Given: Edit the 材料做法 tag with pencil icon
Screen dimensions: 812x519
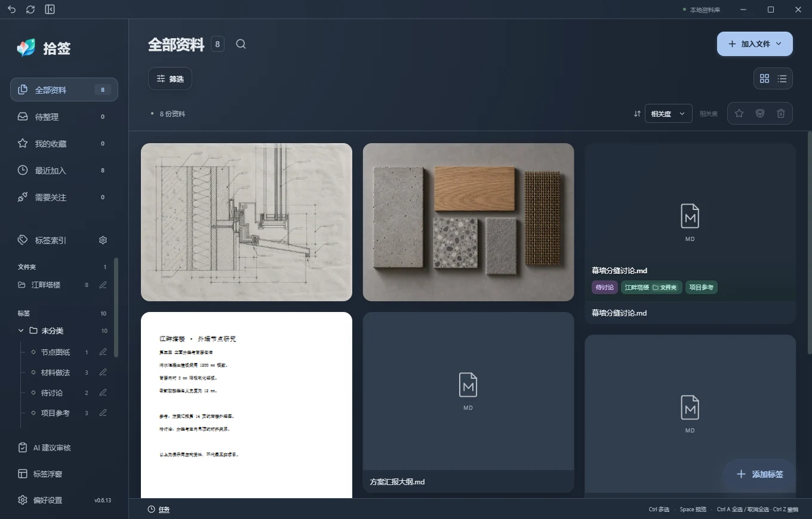Looking at the screenshot, I should (x=103, y=372).
